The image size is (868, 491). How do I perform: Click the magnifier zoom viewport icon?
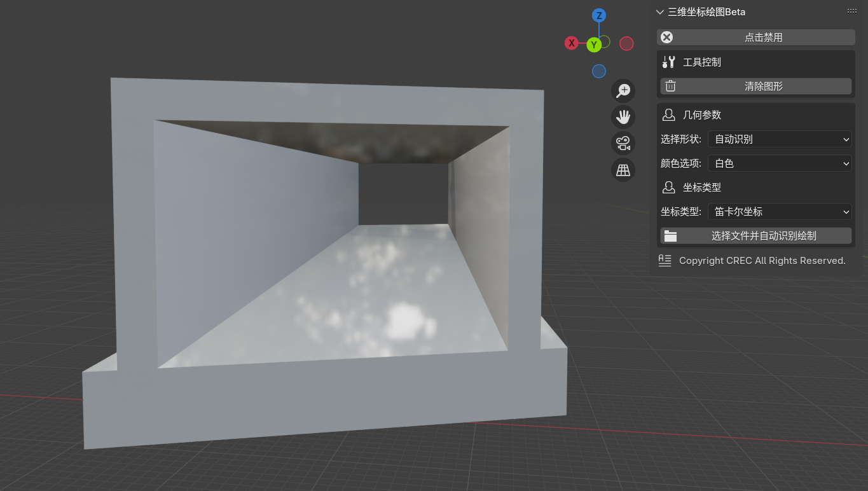coord(623,91)
